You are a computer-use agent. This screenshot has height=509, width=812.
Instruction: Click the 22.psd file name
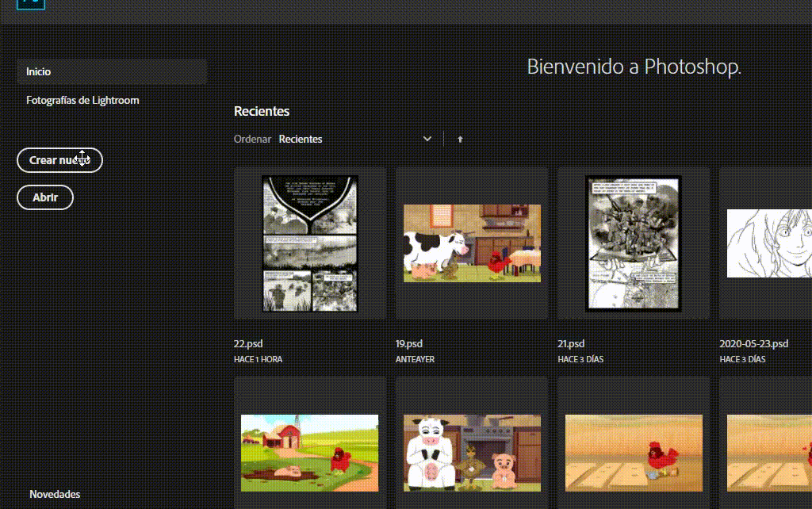[248, 344]
